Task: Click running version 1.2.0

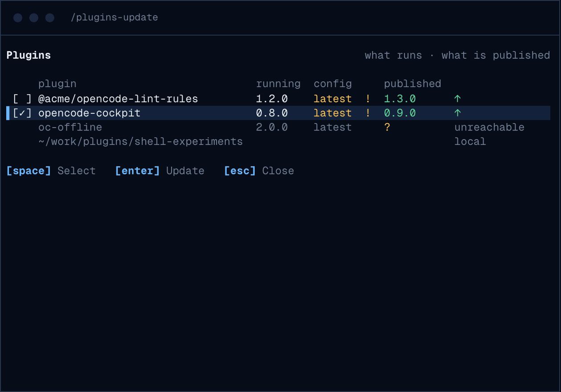Action: (x=272, y=99)
